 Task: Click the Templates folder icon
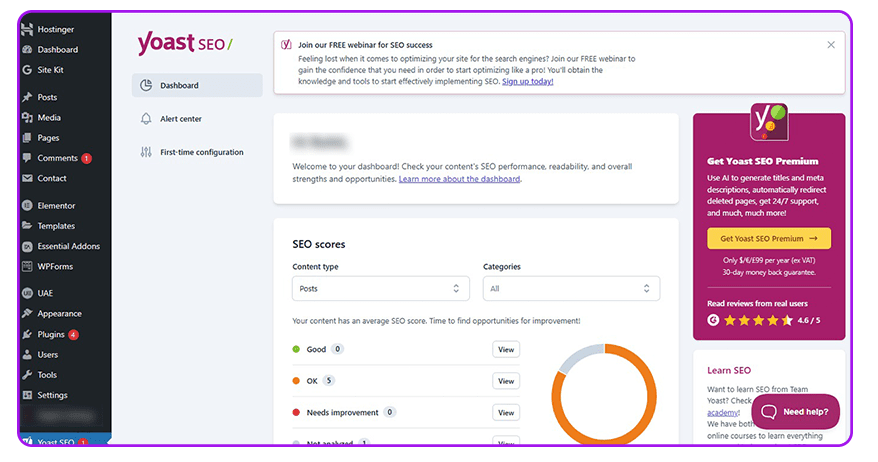tap(27, 226)
